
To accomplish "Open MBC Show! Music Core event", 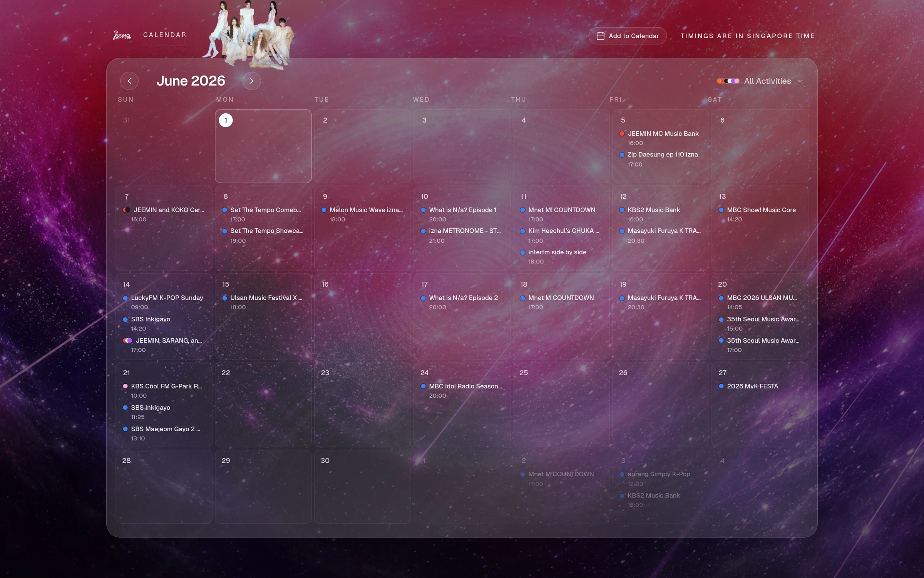I will pyautogui.click(x=759, y=214).
